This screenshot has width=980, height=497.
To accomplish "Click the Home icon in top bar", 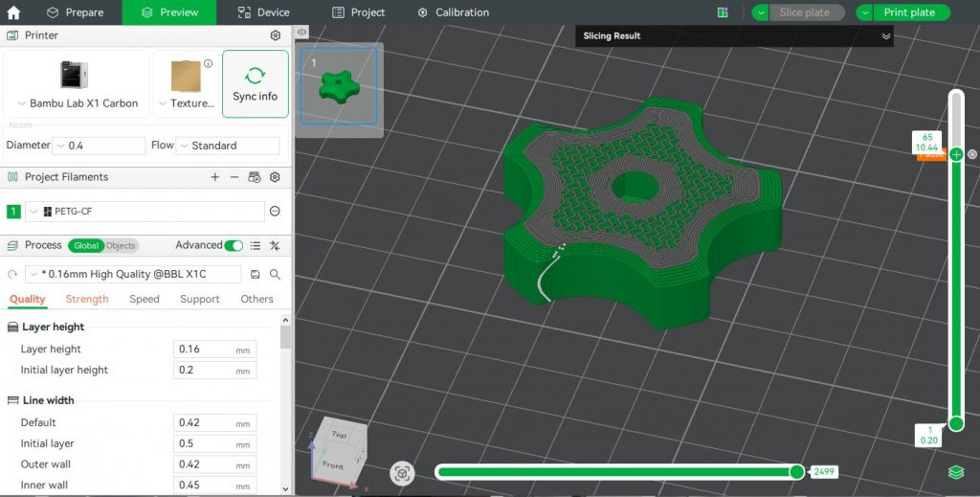I will point(13,12).
